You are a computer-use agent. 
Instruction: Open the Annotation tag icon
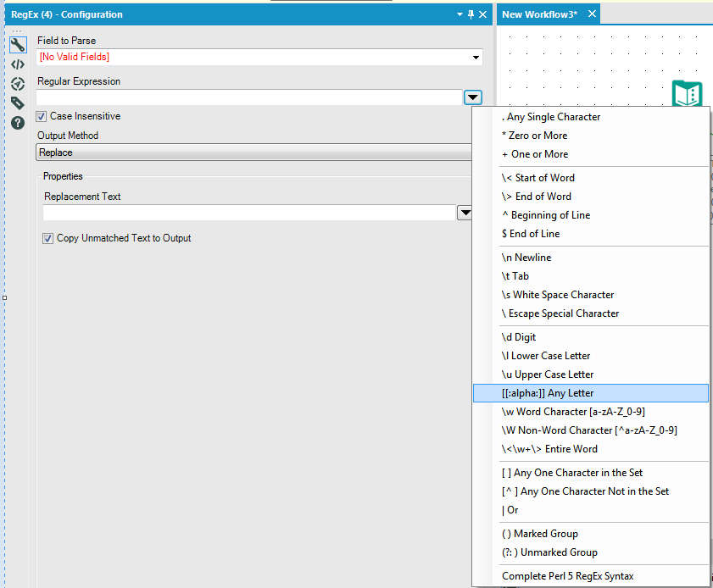point(17,103)
